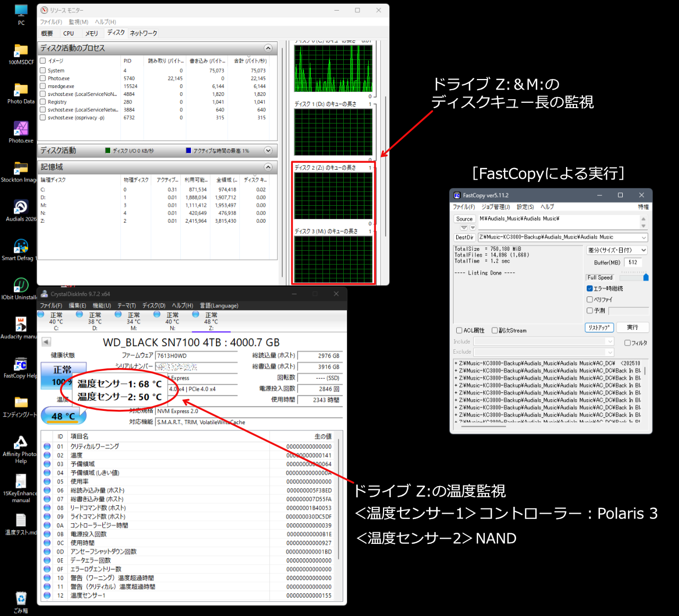Enable the ACL属性 checkbox
The width and height of the screenshot is (679, 616).
(x=459, y=330)
